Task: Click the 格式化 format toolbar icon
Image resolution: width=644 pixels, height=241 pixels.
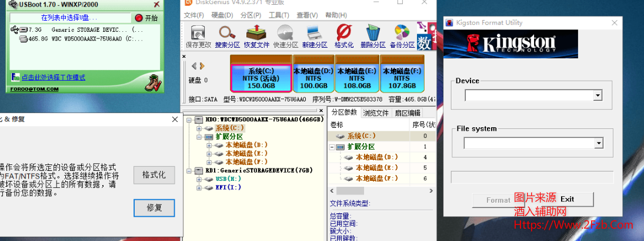Action: coord(343,35)
